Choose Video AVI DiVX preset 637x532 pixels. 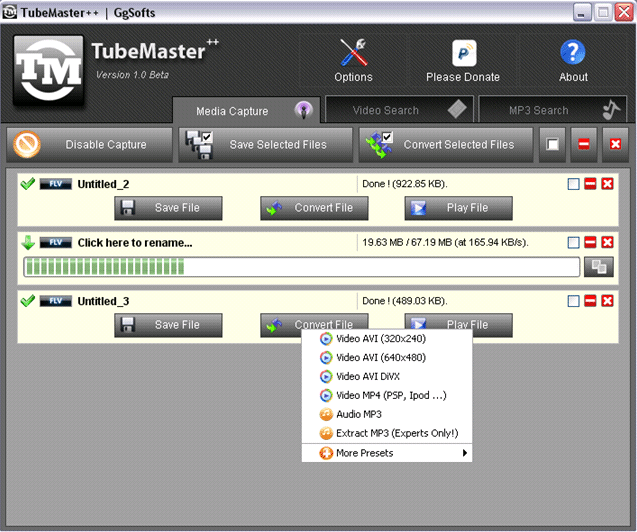(387, 376)
